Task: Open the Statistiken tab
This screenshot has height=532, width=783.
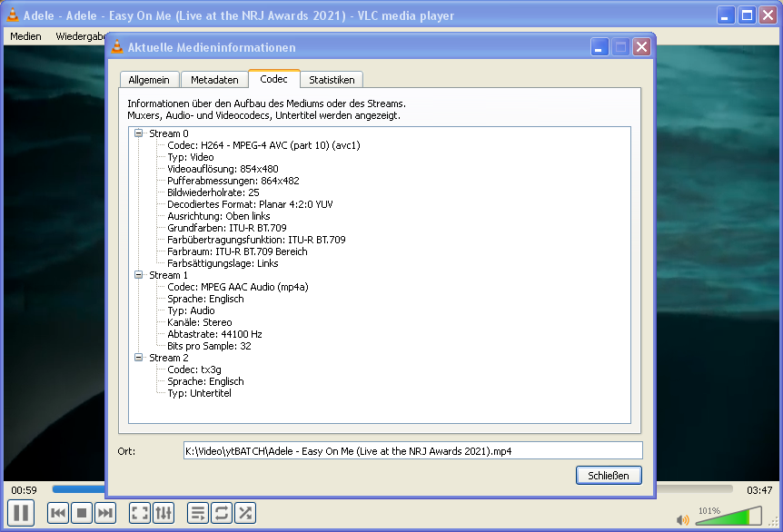Action: 332,80
